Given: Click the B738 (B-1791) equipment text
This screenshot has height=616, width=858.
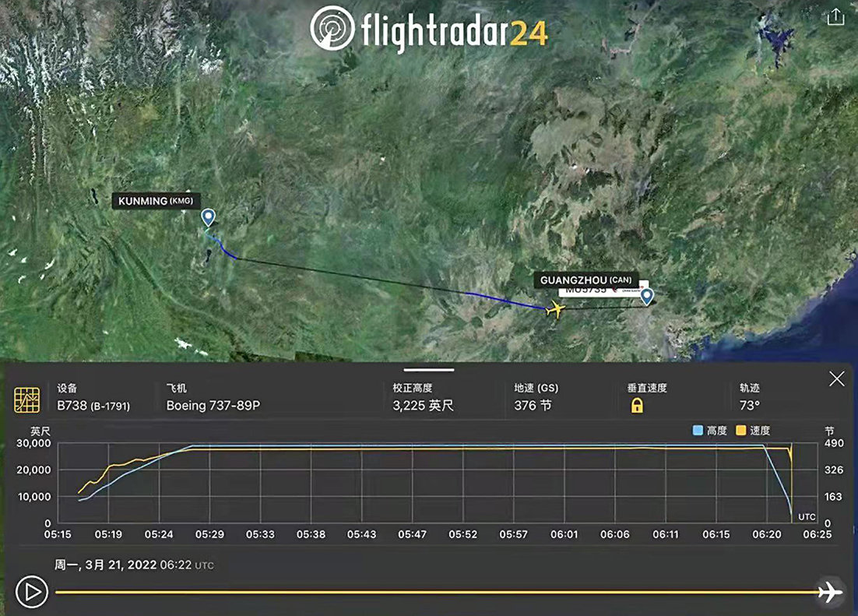Looking at the screenshot, I should click(93, 406).
